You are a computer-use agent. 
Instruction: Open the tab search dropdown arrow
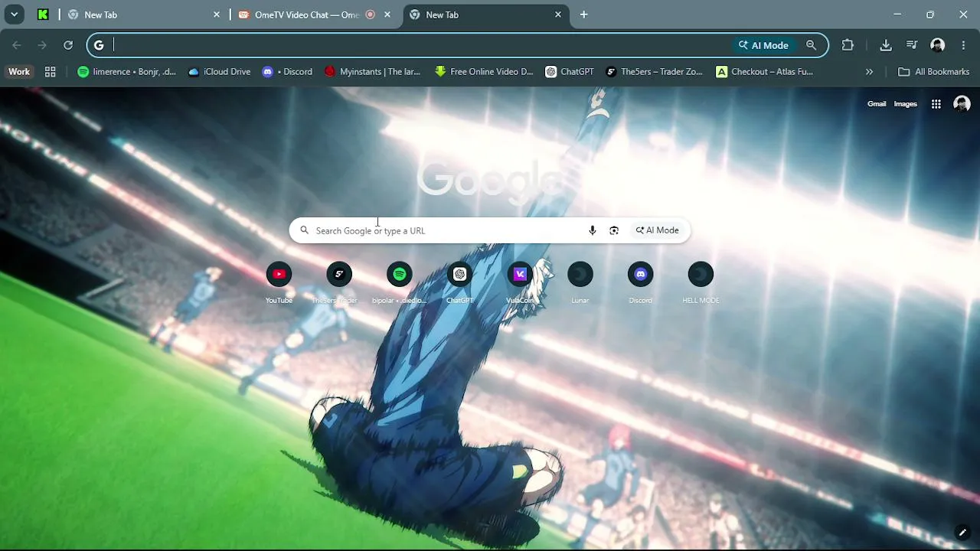coord(14,15)
